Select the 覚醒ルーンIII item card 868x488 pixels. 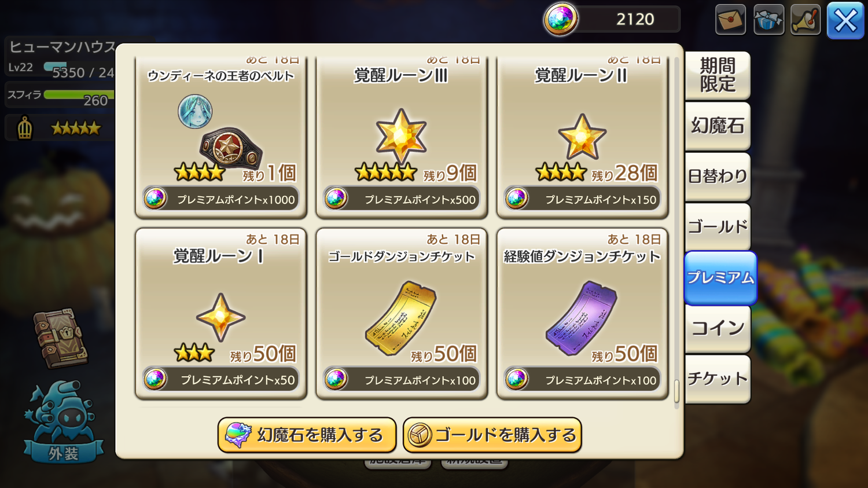(x=401, y=137)
